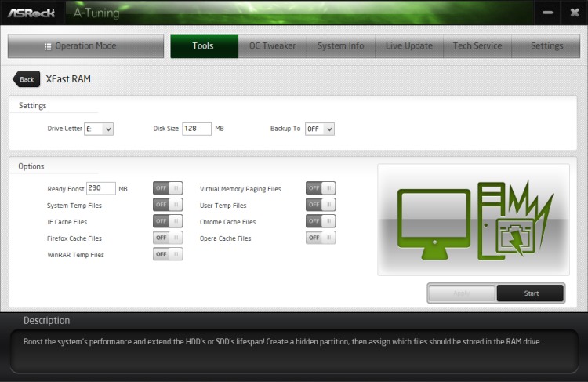This screenshot has height=382, width=588.
Task: Open the Drive Letter dropdown
Action: 99,129
